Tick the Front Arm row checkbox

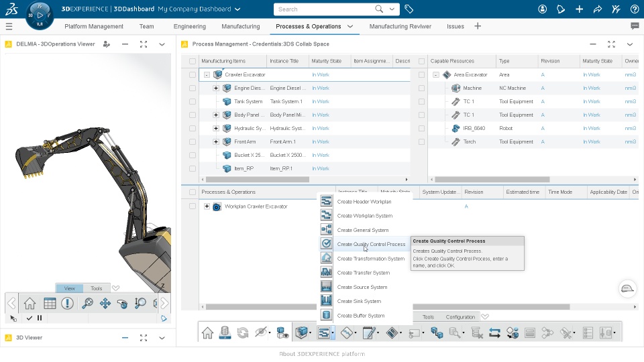tap(193, 141)
